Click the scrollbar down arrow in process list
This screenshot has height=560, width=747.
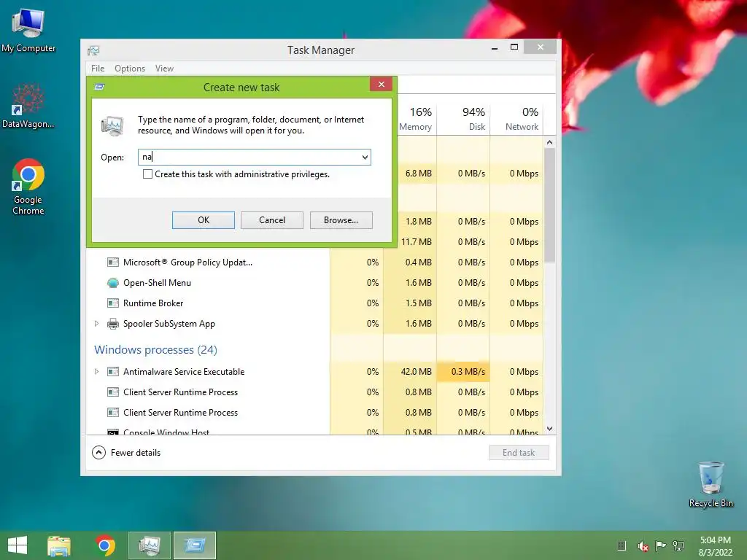[x=549, y=429]
